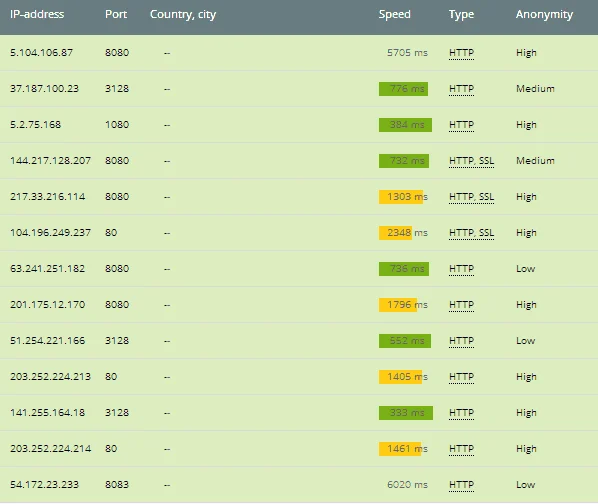Click HTTP type link for 203.252.224.214
The image size is (598, 504).
[x=461, y=449]
